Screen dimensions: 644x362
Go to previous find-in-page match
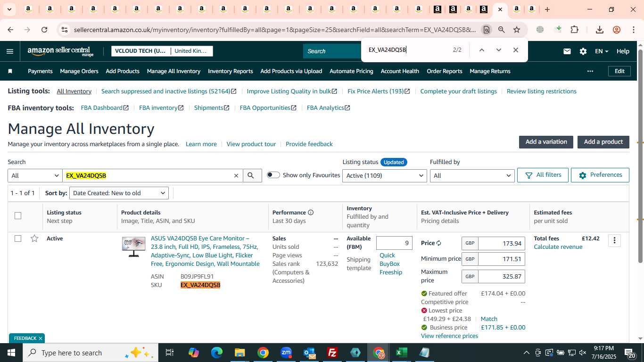[x=481, y=50]
